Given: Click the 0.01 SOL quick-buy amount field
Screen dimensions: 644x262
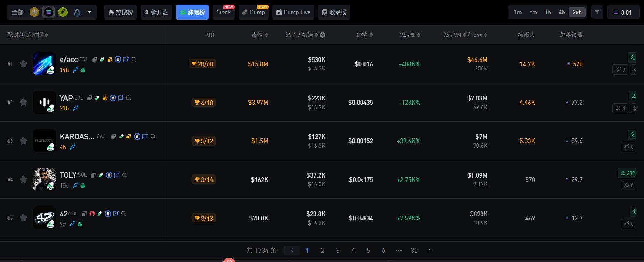Looking at the screenshot, I should (623, 12).
